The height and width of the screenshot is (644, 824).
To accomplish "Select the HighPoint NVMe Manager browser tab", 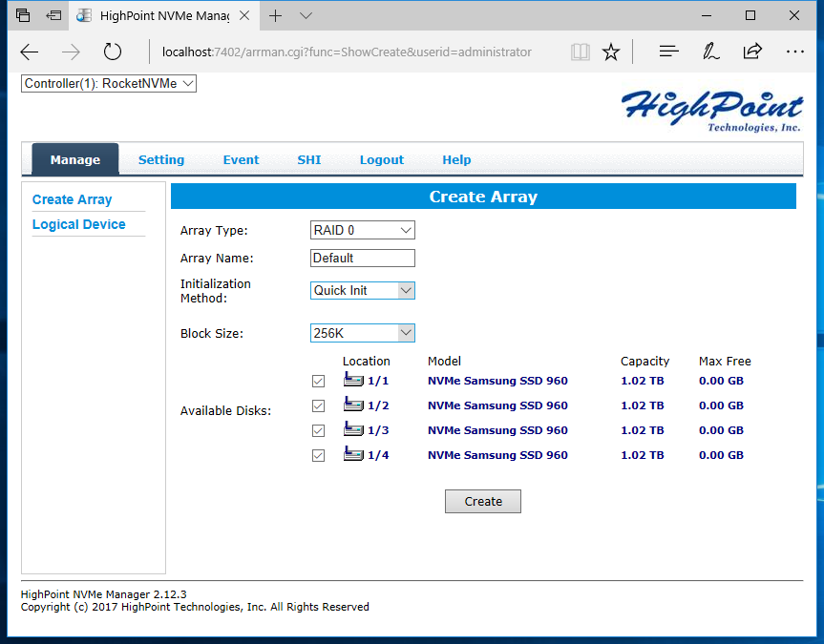I will tap(163, 16).
